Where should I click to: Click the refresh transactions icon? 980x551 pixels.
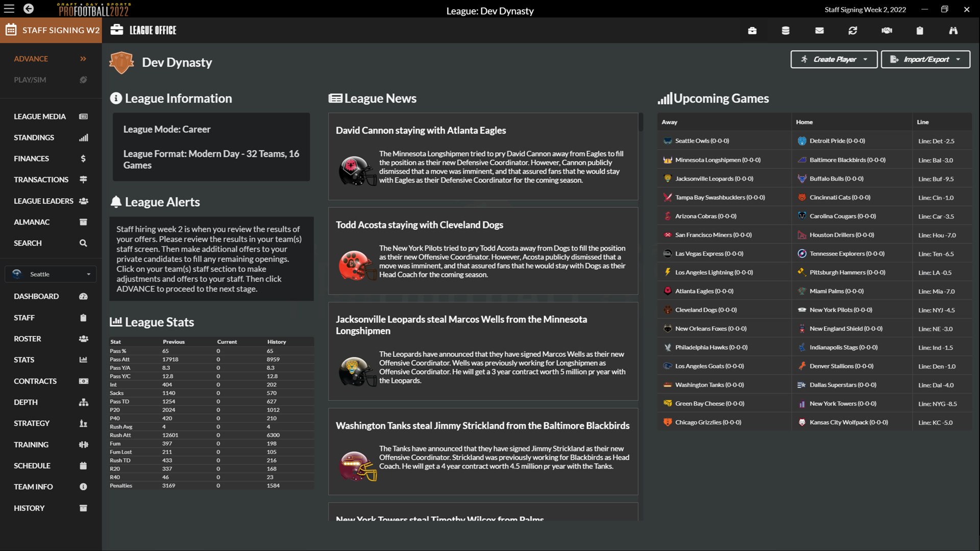click(x=853, y=31)
